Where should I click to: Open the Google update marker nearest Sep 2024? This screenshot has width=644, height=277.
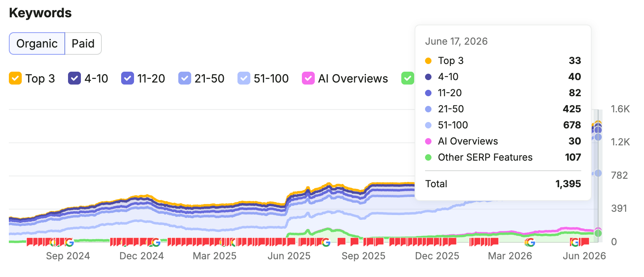click(x=69, y=242)
